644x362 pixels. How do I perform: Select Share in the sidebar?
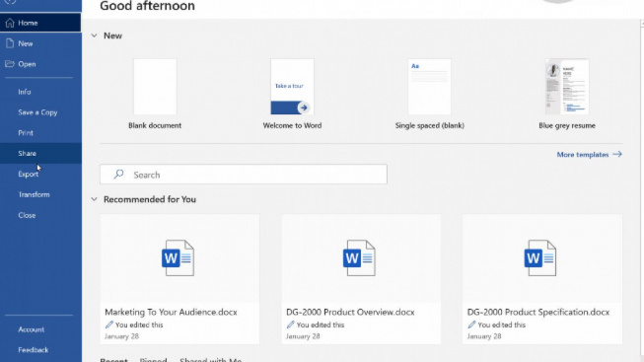pos(40,153)
